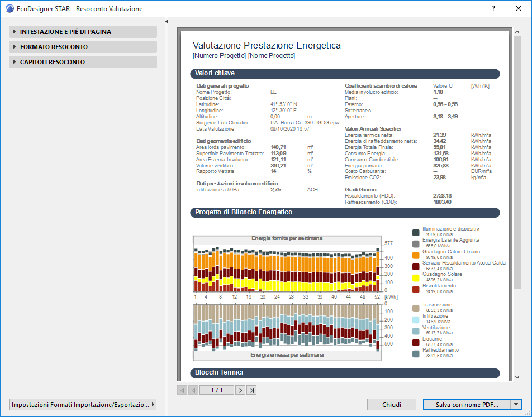Go to next page of report
The width and height of the screenshot is (532, 417).
240,390
